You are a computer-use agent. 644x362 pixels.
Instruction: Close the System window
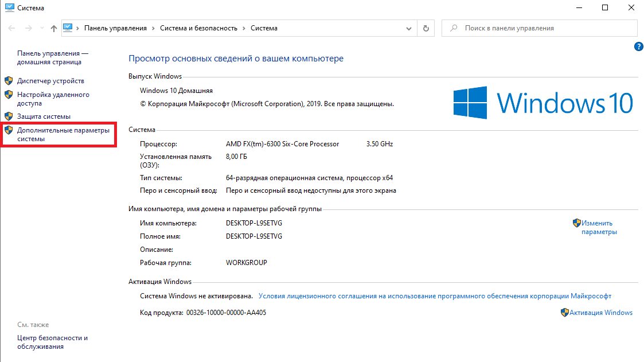pos(631,7)
